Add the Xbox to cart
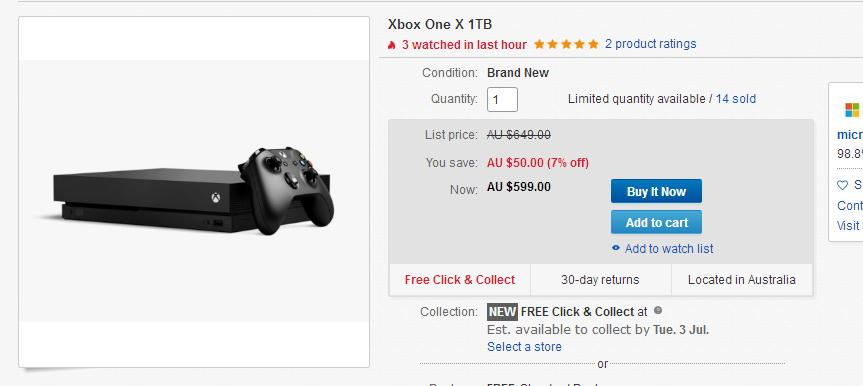This screenshot has width=863, height=386. point(656,222)
